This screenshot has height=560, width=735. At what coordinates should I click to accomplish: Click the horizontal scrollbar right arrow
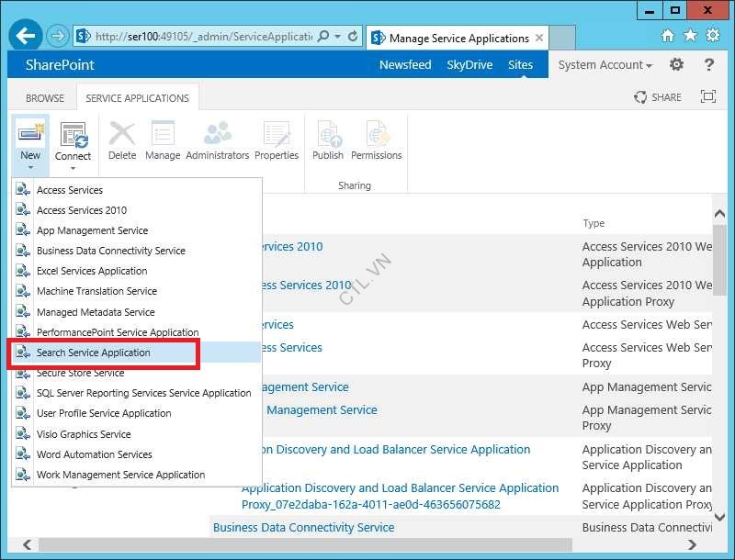692,544
